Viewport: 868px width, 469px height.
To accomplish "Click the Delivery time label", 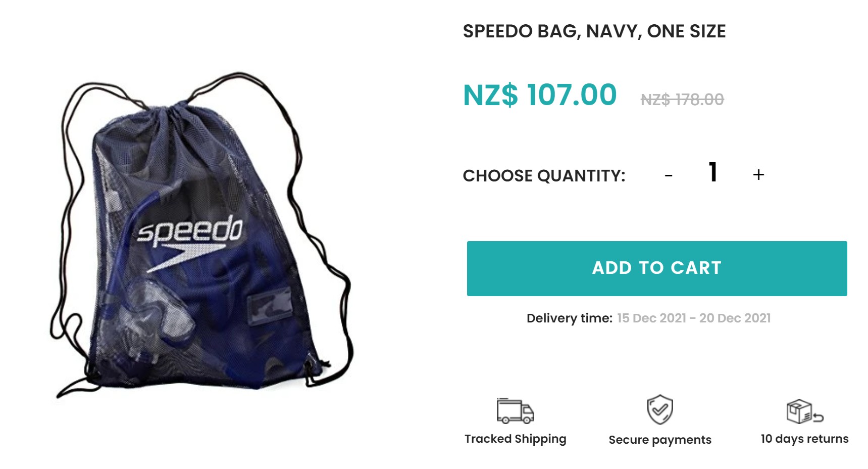I will (569, 318).
